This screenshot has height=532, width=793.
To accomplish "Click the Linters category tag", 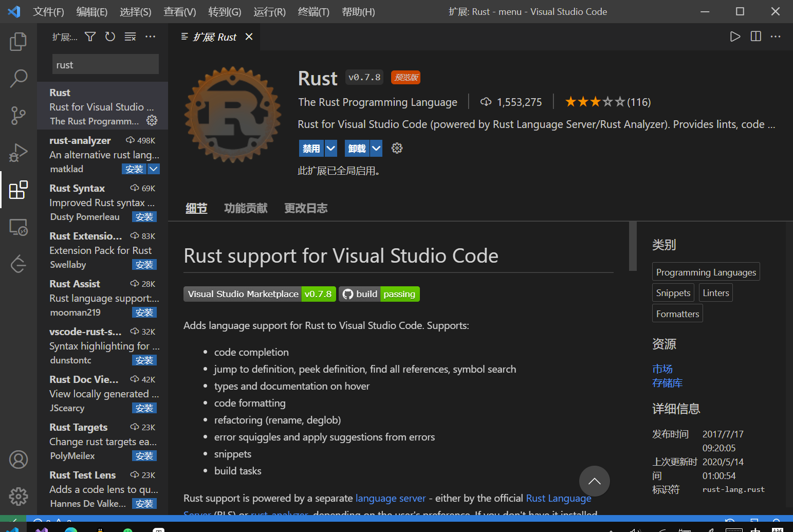I will click(x=716, y=292).
